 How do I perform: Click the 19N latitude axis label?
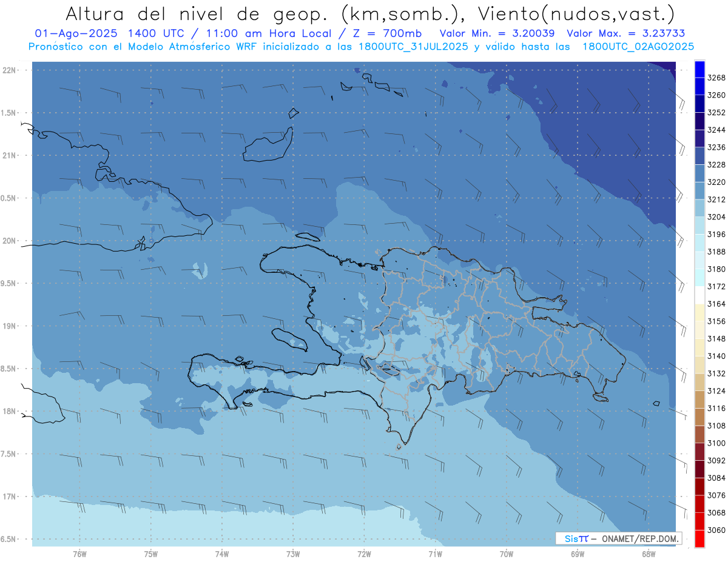point(8,326)
